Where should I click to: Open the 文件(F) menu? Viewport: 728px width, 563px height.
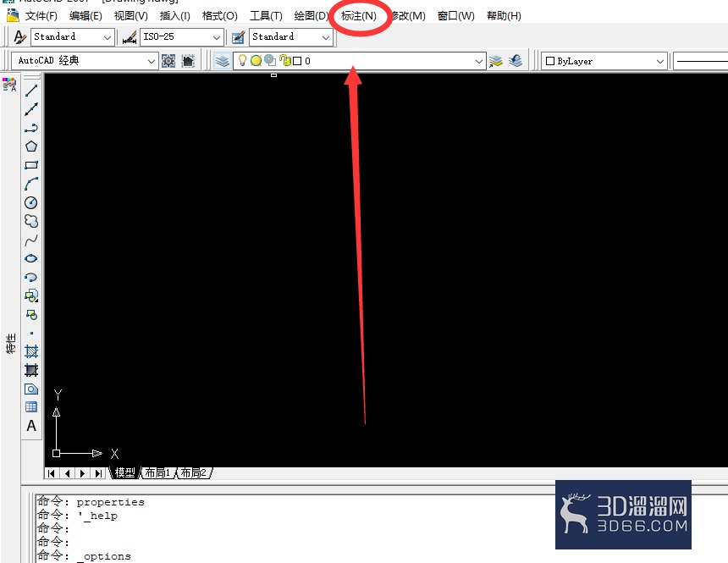pyautogui.click(x=41, y=16)
